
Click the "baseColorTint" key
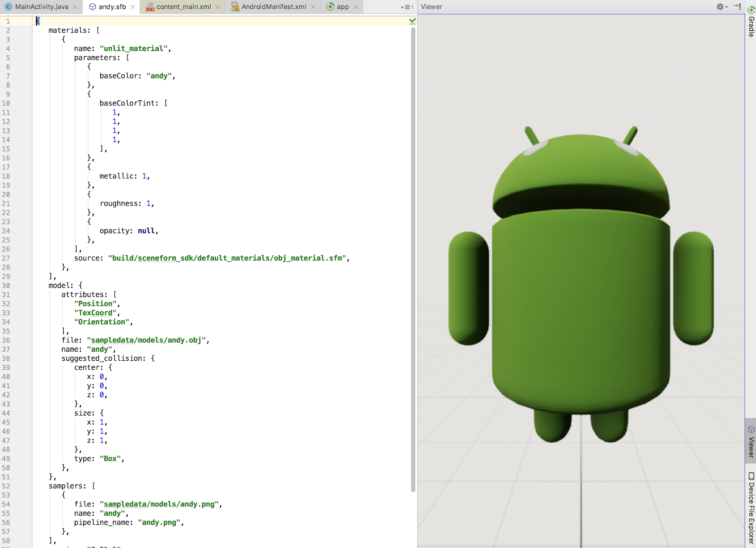[127, 103]
